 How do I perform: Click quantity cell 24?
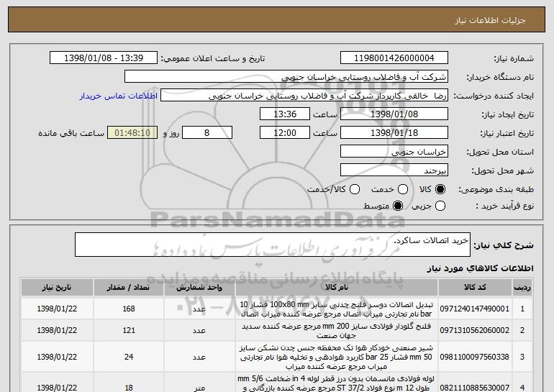(129, 357)
